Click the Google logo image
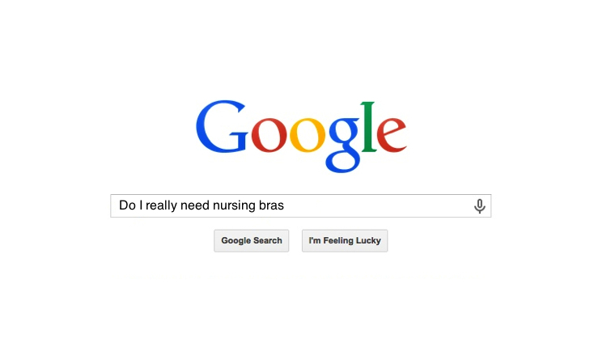This screenshot has height=364, width=607. coord(301,136)
